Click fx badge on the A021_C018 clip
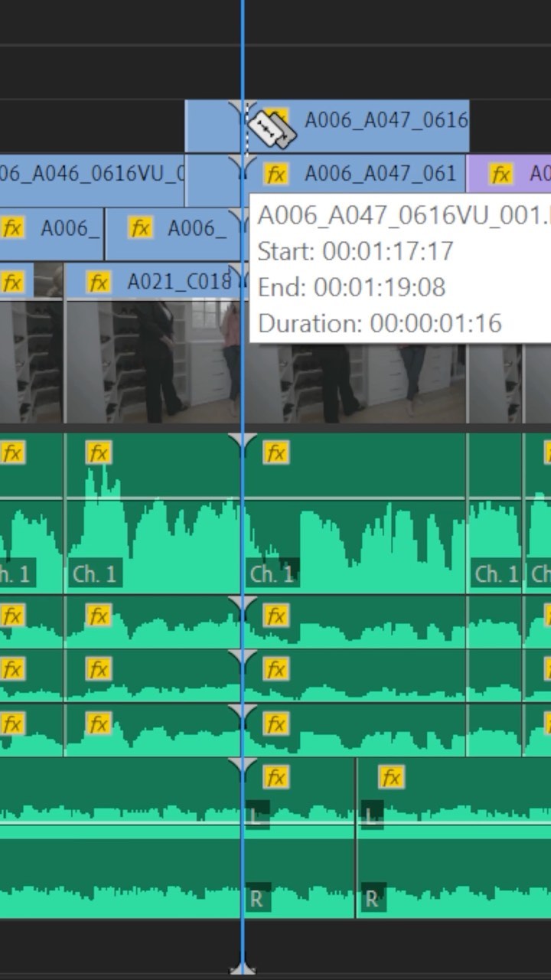This screenshot has height=980, width=551. (x=99, y=283)
